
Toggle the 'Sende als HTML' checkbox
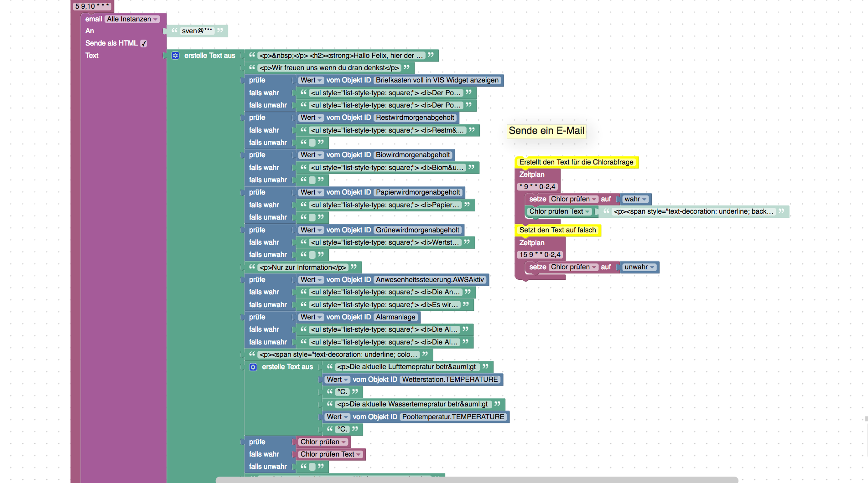point(144,43)
